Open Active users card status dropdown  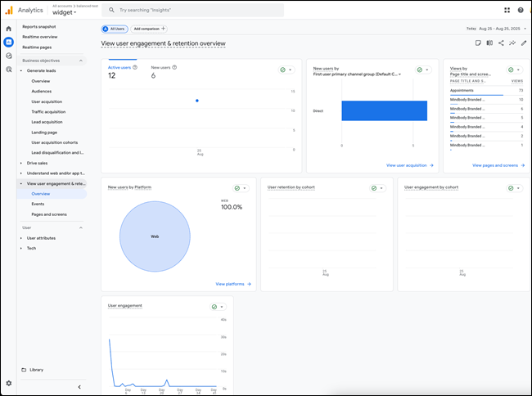(x=286, y=70)
